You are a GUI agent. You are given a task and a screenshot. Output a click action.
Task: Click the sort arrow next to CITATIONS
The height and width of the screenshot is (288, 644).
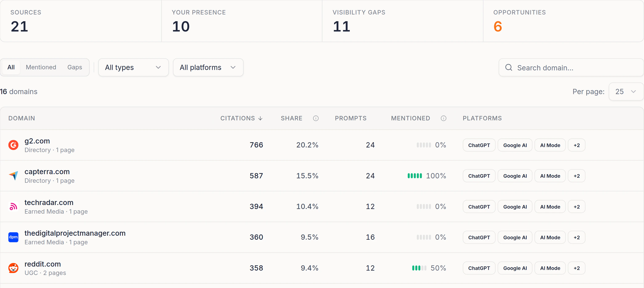(260, 118)
